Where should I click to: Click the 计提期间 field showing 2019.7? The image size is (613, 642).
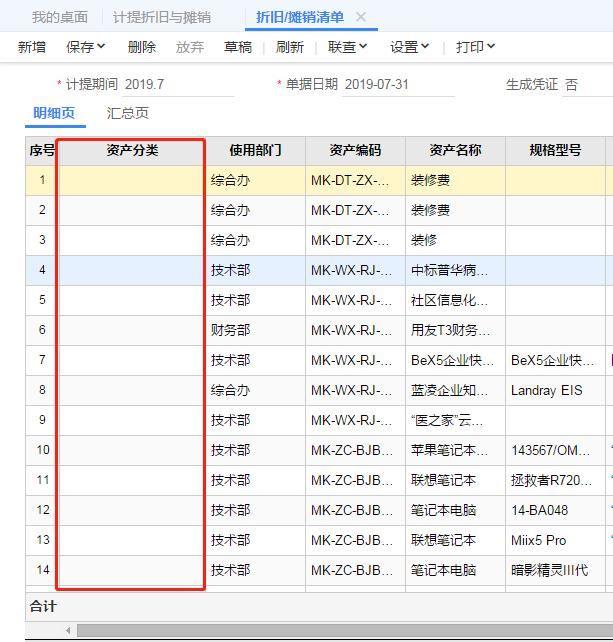click(178, 85)
